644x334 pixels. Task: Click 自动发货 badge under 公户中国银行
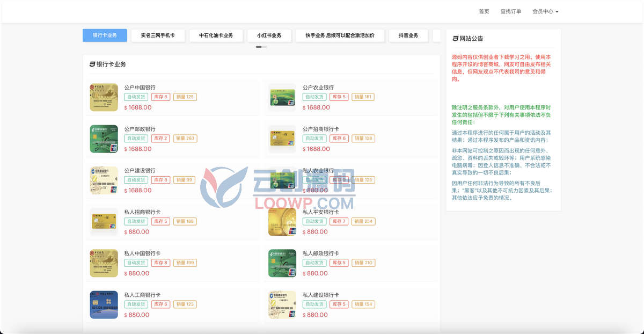coord(136,97)
